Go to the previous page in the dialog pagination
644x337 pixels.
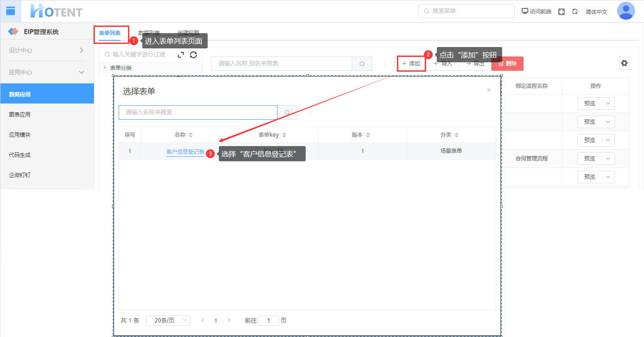203,320
